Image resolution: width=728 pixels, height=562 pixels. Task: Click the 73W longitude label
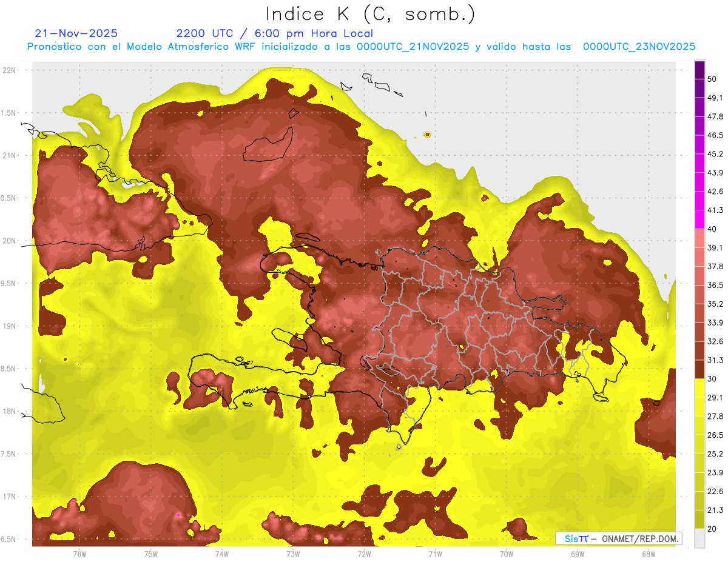(293, 554)
